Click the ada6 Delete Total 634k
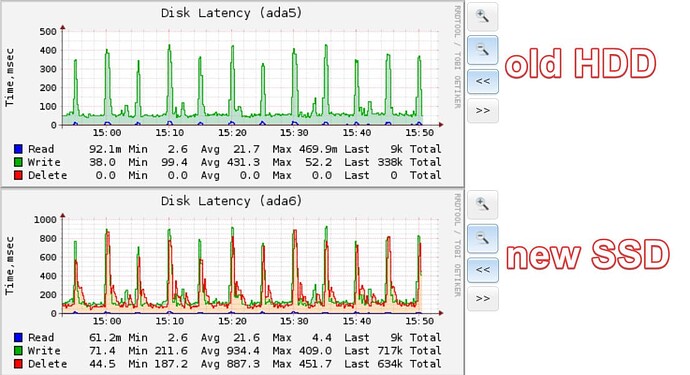Screen dimensions: 690x375 point(390,364)
